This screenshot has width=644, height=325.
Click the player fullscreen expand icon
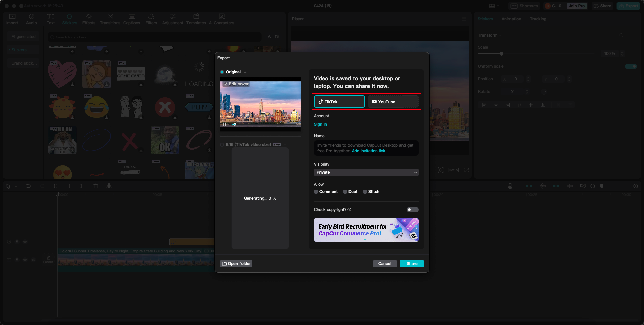[x=467, y=170]
